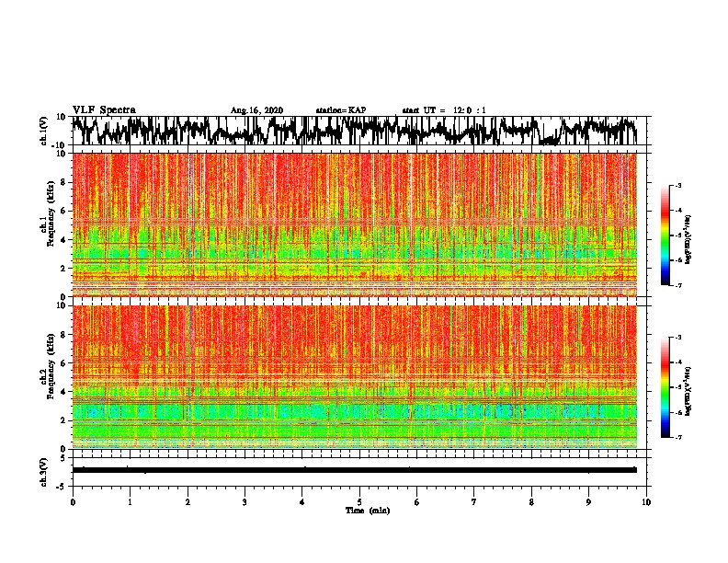Click the "10" tick on the time axis
728x563 pixels.
click(646, 502)
